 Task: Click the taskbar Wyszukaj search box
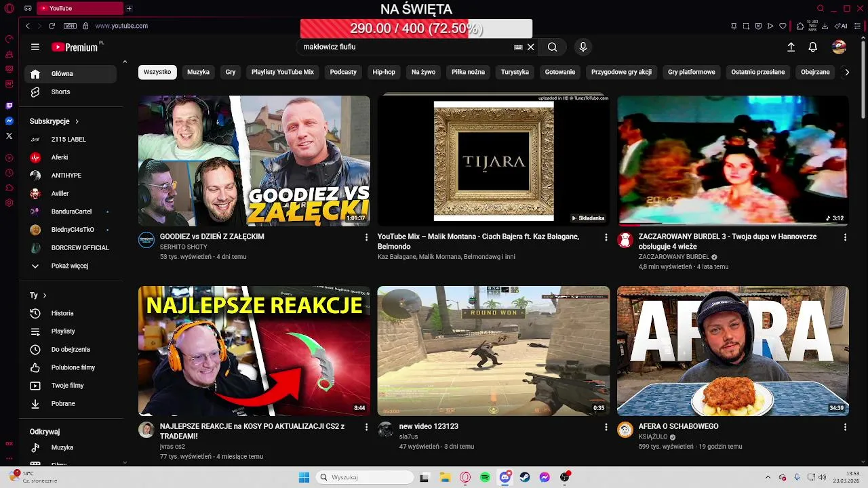coord(365,477)
